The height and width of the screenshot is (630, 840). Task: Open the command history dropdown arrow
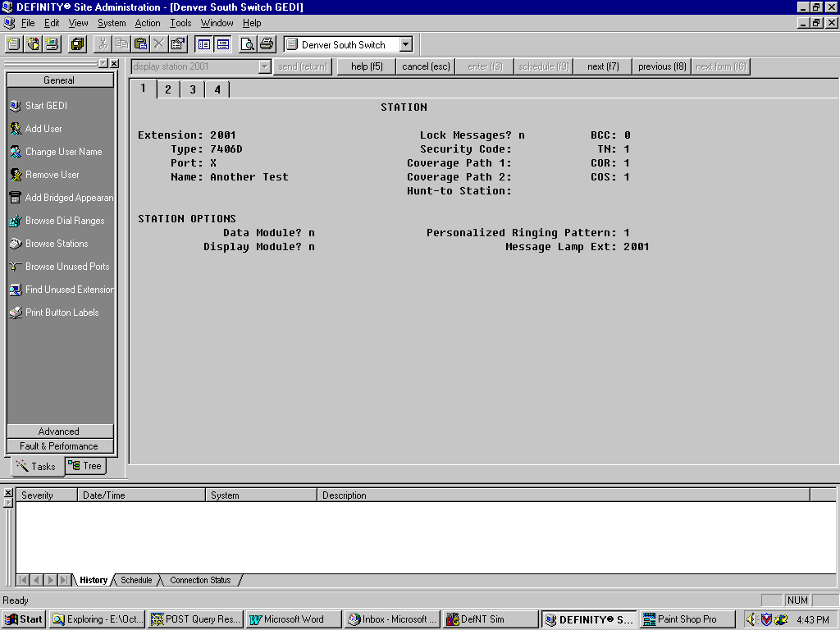[265, 66]
